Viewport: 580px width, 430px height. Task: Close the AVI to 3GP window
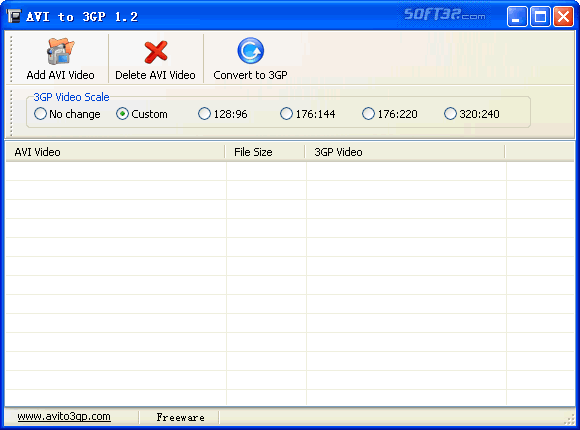point(563,17)
